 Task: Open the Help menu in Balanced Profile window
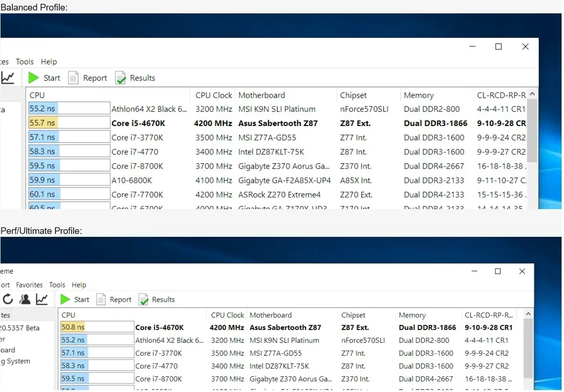point(49,62)
